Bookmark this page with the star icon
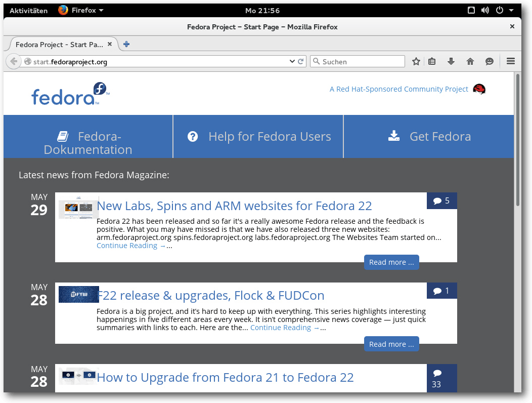Viewport: 532px width, 403px height. [416, 61]
